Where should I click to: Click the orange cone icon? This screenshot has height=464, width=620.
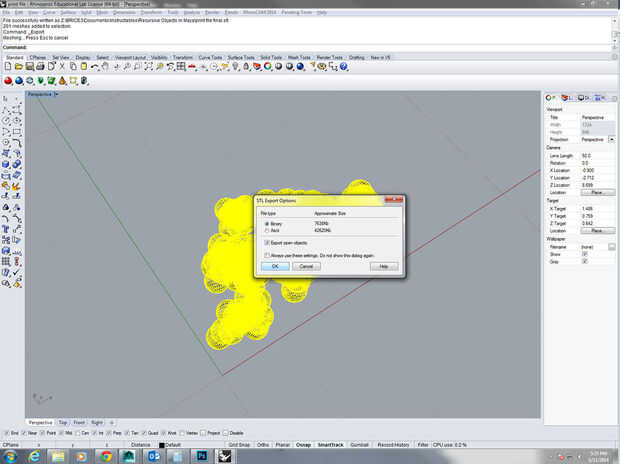62,81
